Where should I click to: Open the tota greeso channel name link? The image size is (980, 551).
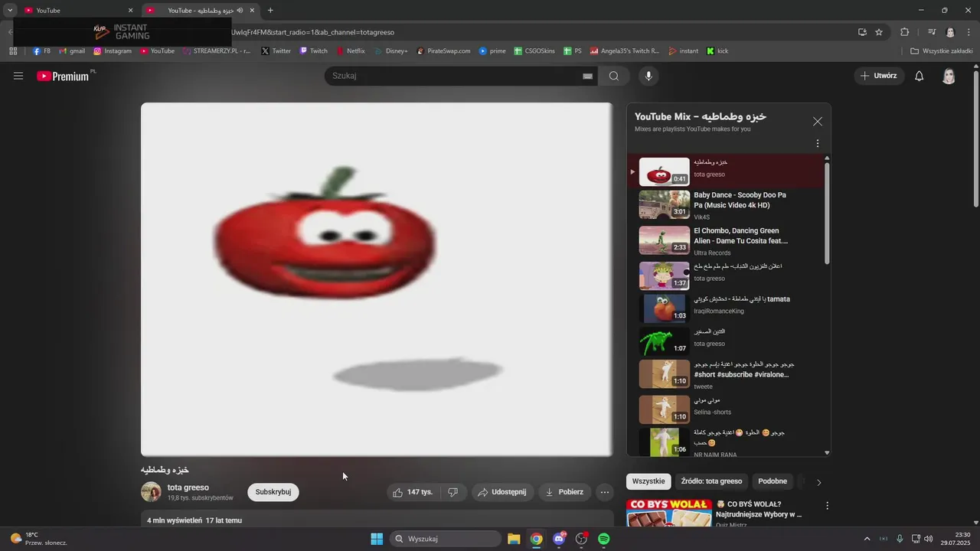click(188, 487)
